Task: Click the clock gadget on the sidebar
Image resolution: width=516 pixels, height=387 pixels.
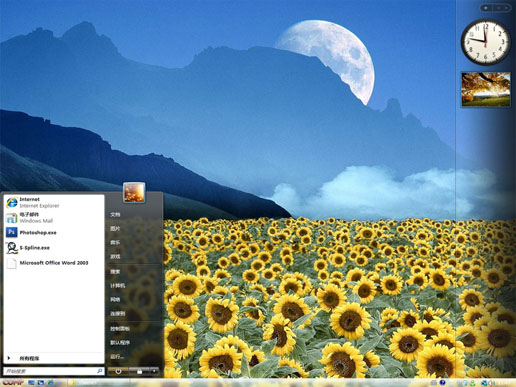Action: point(485,42)
